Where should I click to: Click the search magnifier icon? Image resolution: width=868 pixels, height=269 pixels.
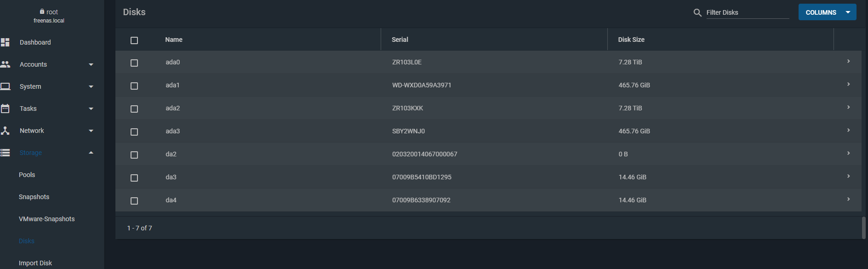pos(697,12)
